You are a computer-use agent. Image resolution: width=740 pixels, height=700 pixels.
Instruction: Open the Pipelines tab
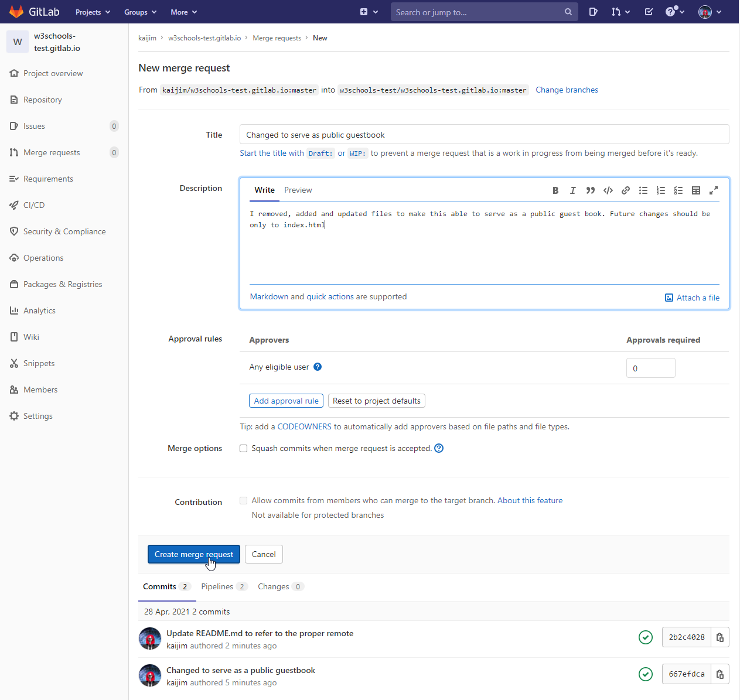[x=217, y=587]
